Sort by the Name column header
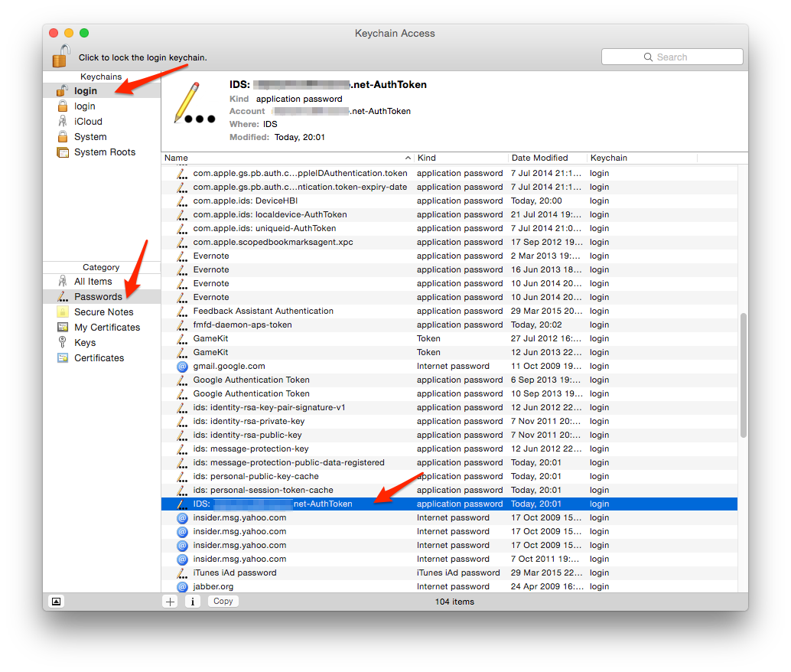Image resolution: width=791 pixels, height=672 pixels. click(288, 158)
